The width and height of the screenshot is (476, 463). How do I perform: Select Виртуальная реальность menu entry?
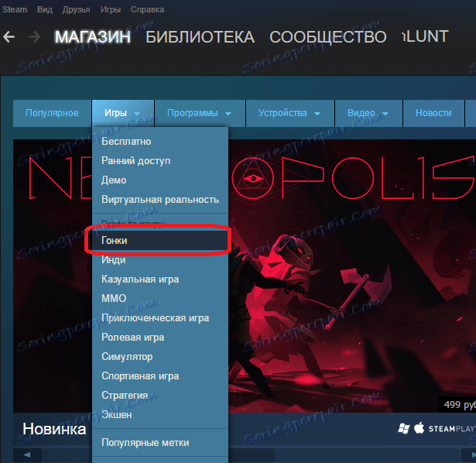(x=160, y=200)
